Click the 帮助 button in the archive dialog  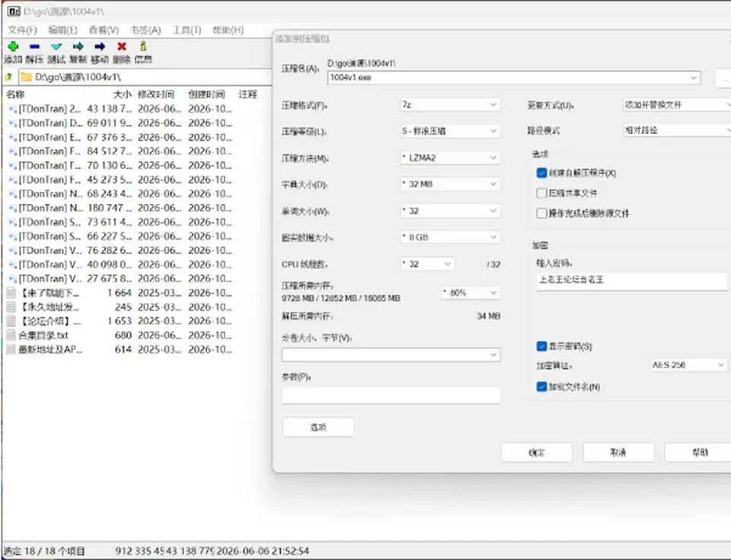[x=699, y=453]
